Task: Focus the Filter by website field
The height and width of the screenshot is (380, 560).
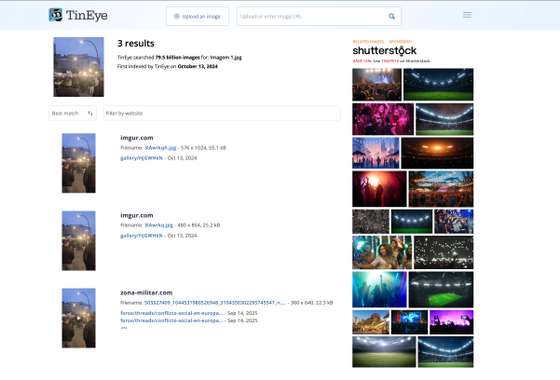Action: click(221, 113)
